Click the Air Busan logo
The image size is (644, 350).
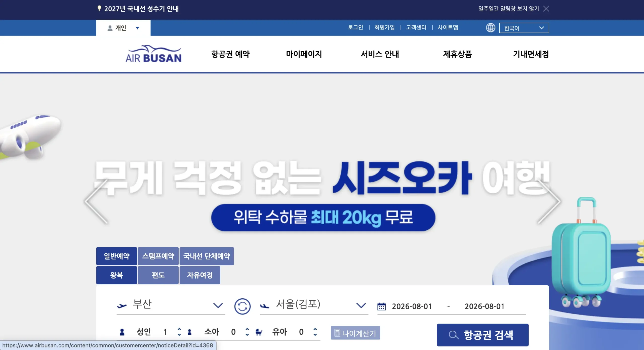tap(153, 54)
